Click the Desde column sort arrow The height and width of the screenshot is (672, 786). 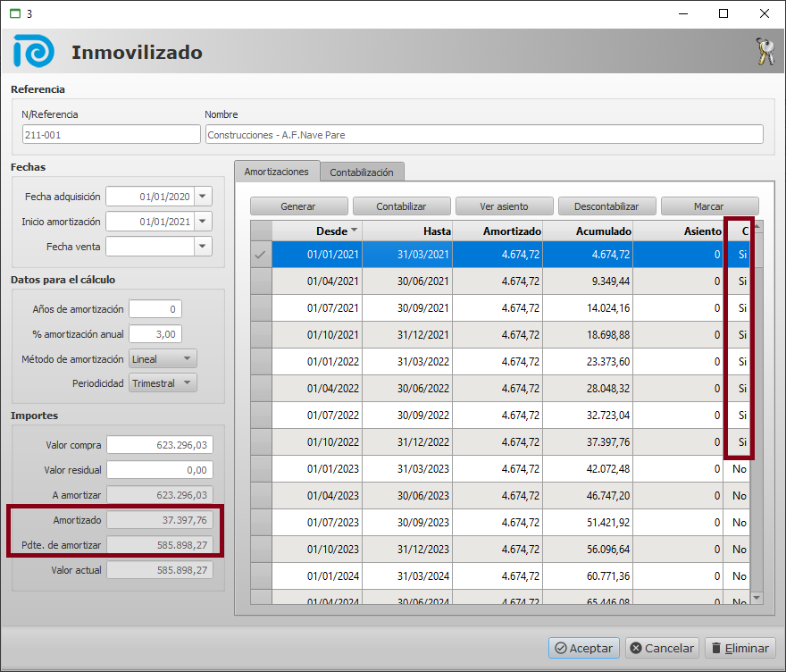point(354,231)
